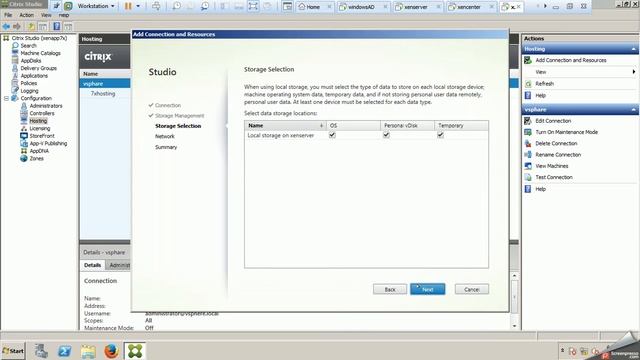Viewport: 640px width, 360px height.
Task: Switch to xenserver VM tab
Action: 416,7
